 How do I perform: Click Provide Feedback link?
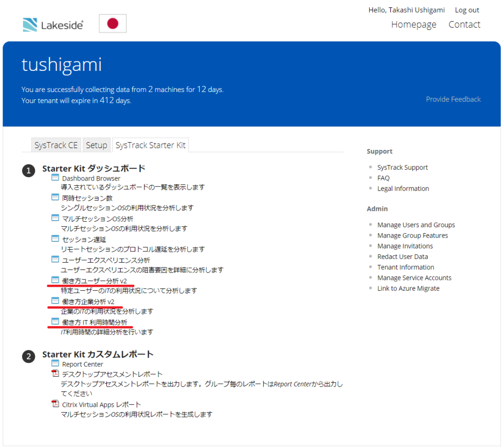click(x=453, y=99)
